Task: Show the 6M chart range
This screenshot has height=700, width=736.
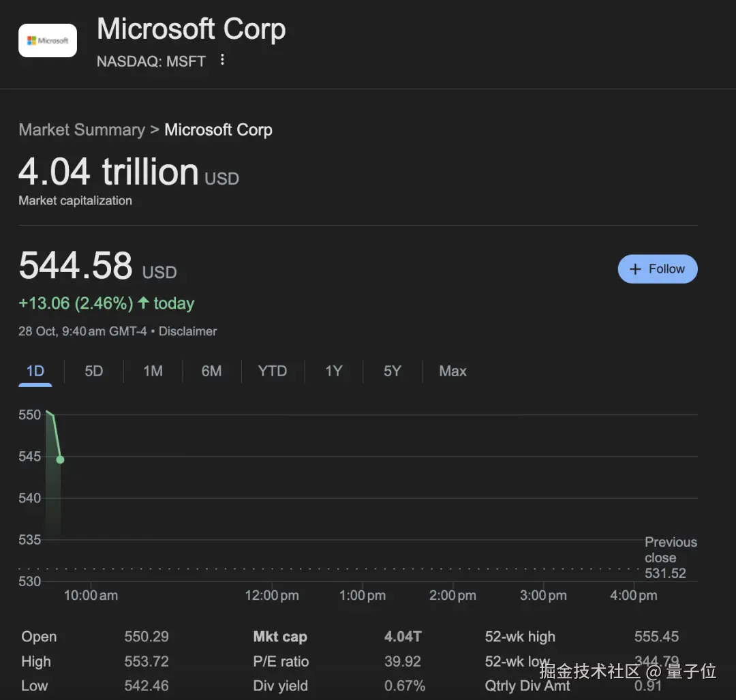Action: coord(211,371)
